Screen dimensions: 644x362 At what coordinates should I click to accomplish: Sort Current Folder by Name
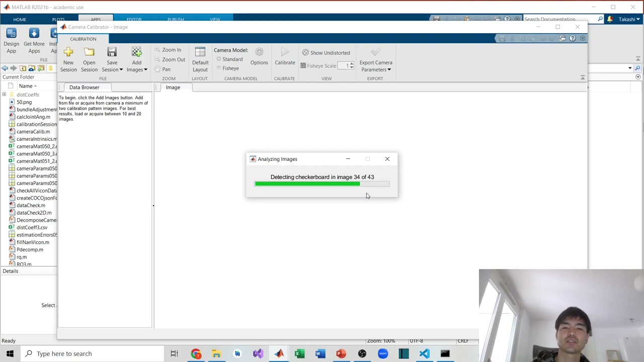tap(28, 86)
